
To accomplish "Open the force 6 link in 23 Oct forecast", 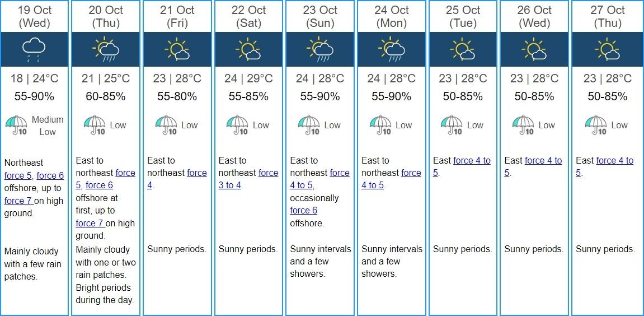I will click(x=303, y=210).
